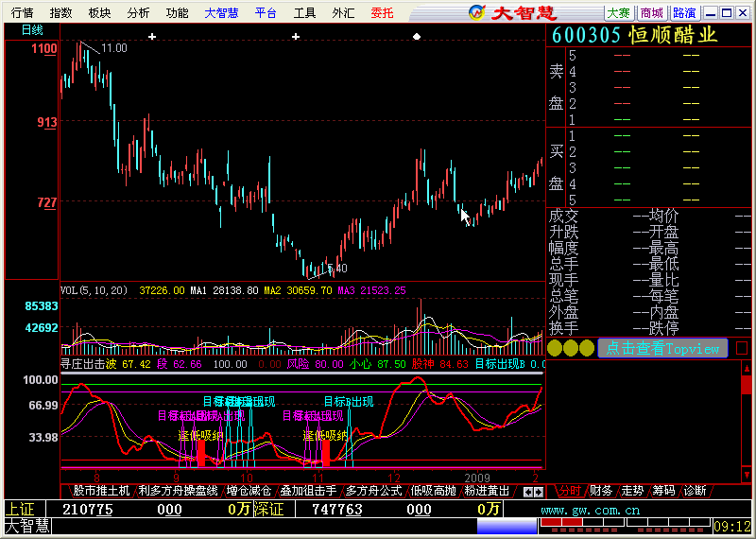Open the 低吸高抛 indicator tab
This screenshot has width=756, height=539.
[434, 491]
